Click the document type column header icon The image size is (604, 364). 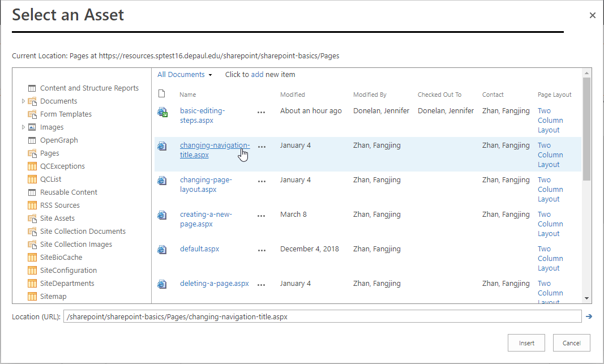(x=161, y=94)
